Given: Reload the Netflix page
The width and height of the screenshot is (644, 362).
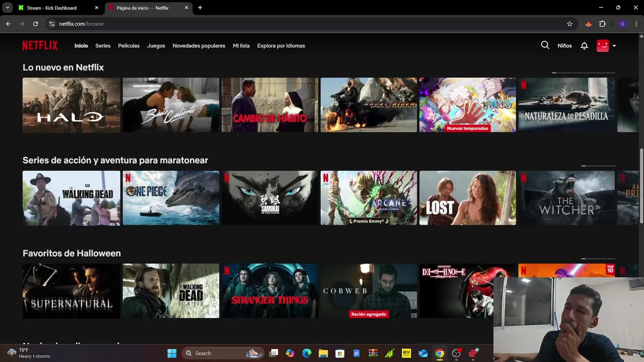Looking at the screenshot, I should 35,24.
